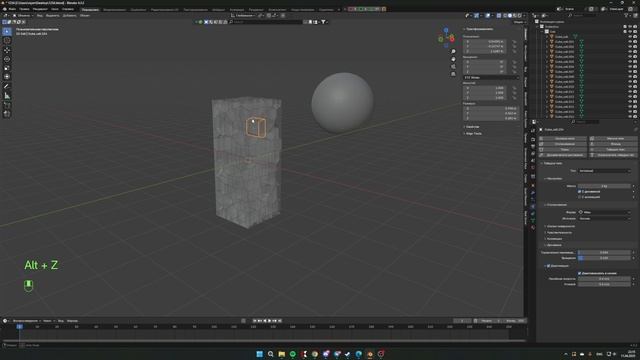Screen dimensions: 640x360
Task: Open the Object Data green triangle tab
Action: click(x=533, y=220)
